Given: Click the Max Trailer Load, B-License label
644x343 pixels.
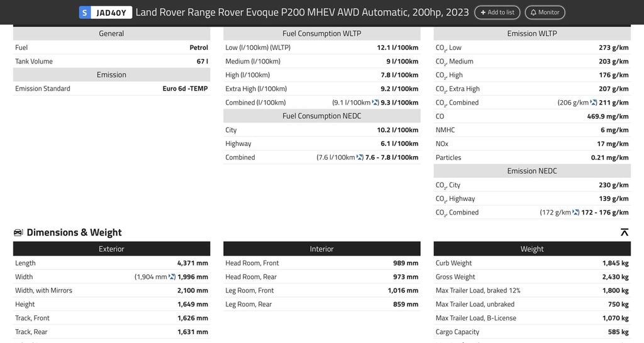Looking at the screenshot, I should tap(475, 318).
